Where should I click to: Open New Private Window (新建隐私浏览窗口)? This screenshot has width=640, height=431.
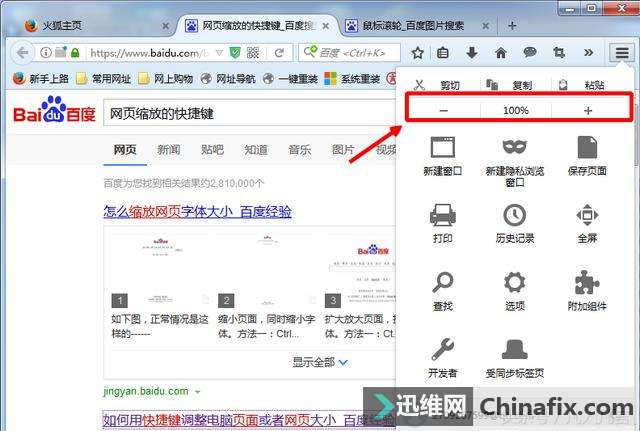coord(515,148)
